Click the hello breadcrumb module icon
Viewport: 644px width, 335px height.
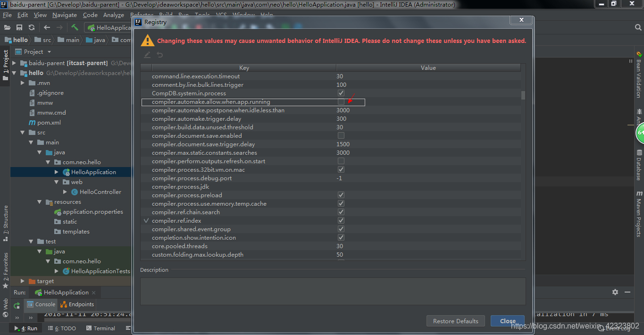pos(8,40)
